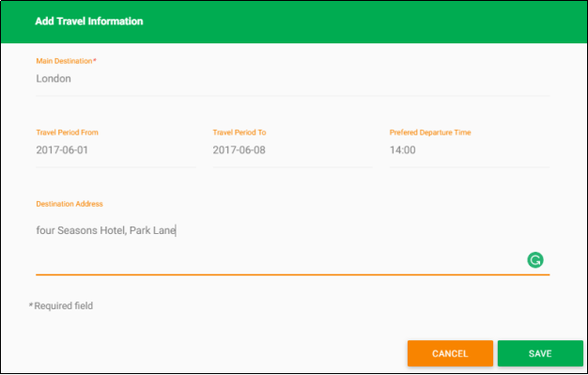Click the word 'Hotel,' in destination address
588x375 pixels.
(x=114, y=230)
